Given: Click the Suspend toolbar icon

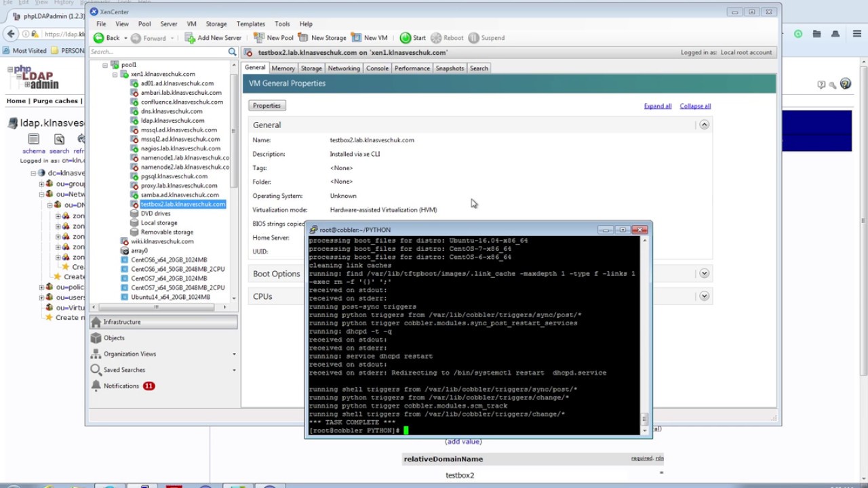Looking at the screenshot, I should (473, 38).
